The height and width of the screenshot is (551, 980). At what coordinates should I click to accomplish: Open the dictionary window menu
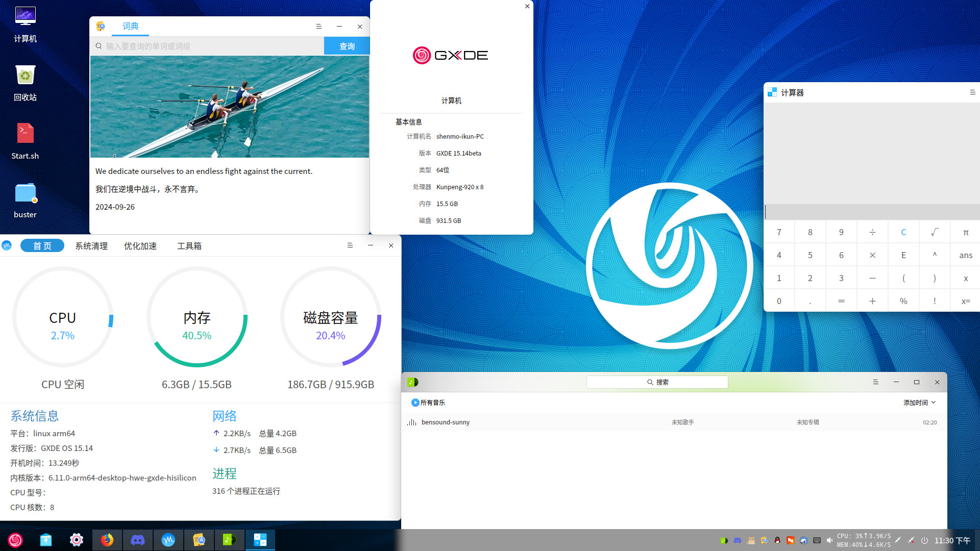318,27
